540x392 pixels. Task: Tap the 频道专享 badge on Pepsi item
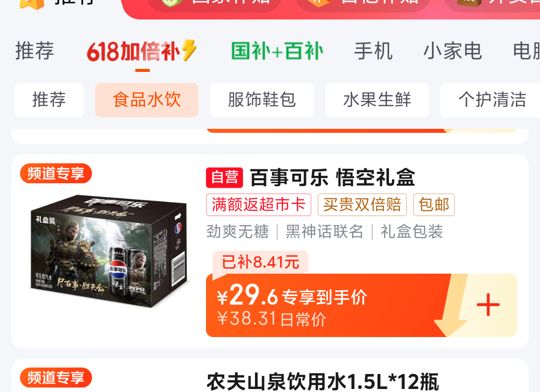pyautogui.click(x=56, y=173)
